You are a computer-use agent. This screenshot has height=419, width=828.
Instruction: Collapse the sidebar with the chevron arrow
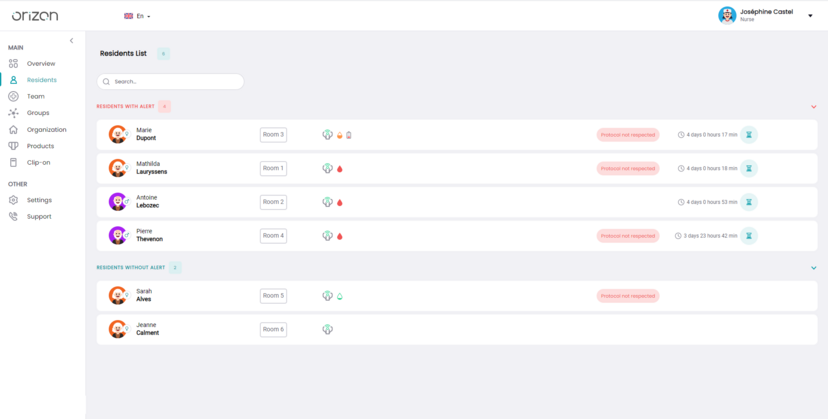[x=71, y=40]
